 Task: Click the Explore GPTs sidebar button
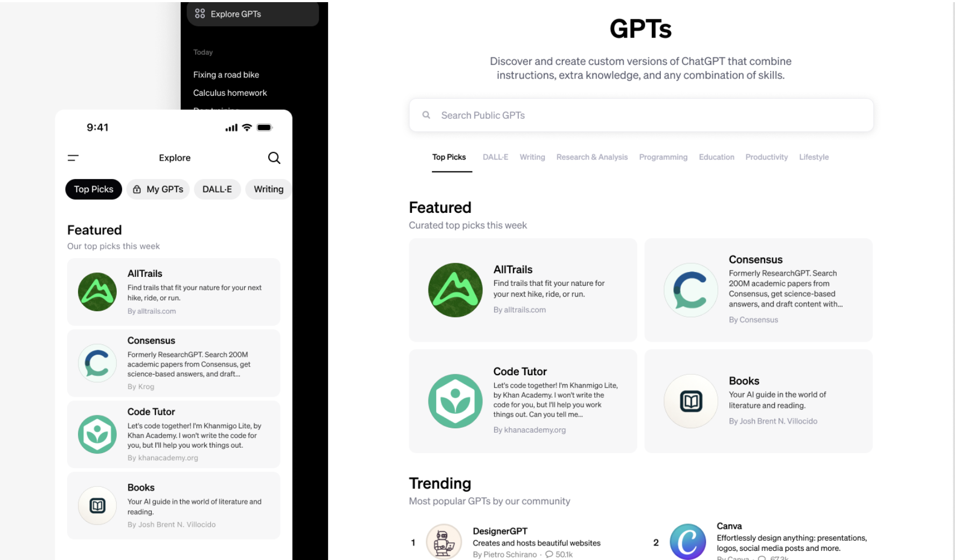click(x=253, y=14)
